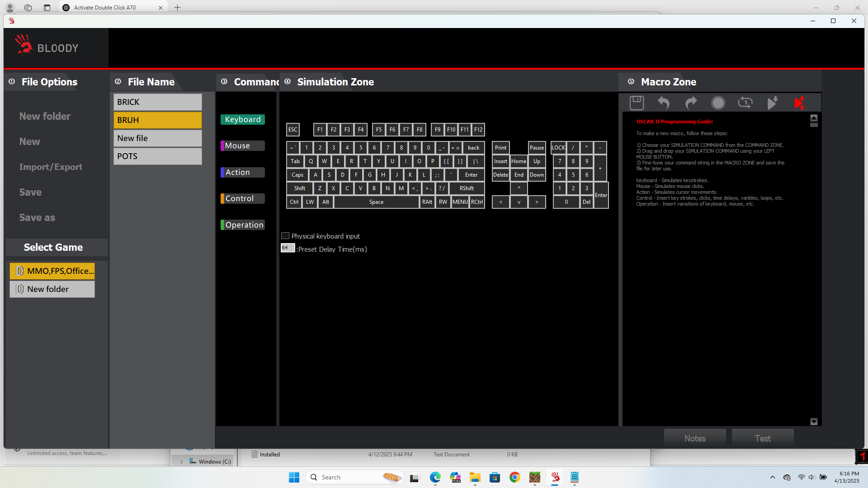Click Import/Export in File Options
The height and width of the screenshot is (488, 868).
click(x=51, y=167)
